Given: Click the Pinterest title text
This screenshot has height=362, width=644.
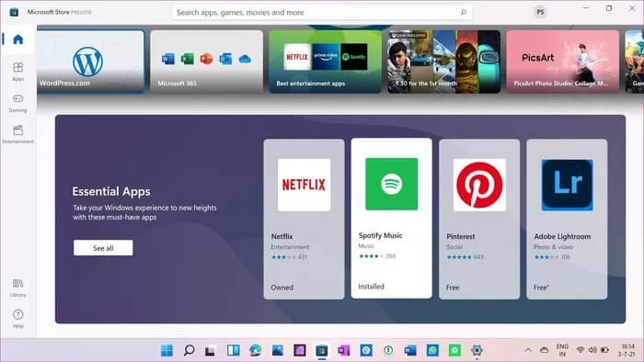Looking at the screenshot, I should pos(460,236).
